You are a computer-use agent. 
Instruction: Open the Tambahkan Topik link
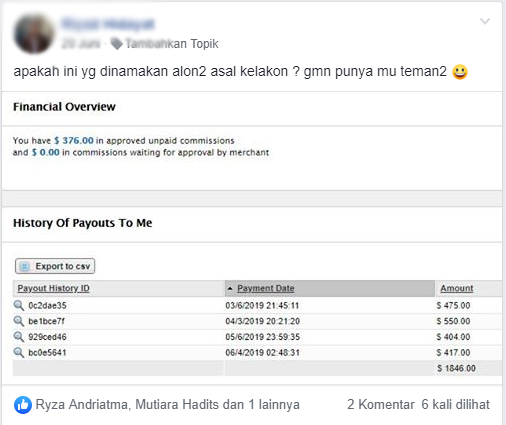[172, 44]
